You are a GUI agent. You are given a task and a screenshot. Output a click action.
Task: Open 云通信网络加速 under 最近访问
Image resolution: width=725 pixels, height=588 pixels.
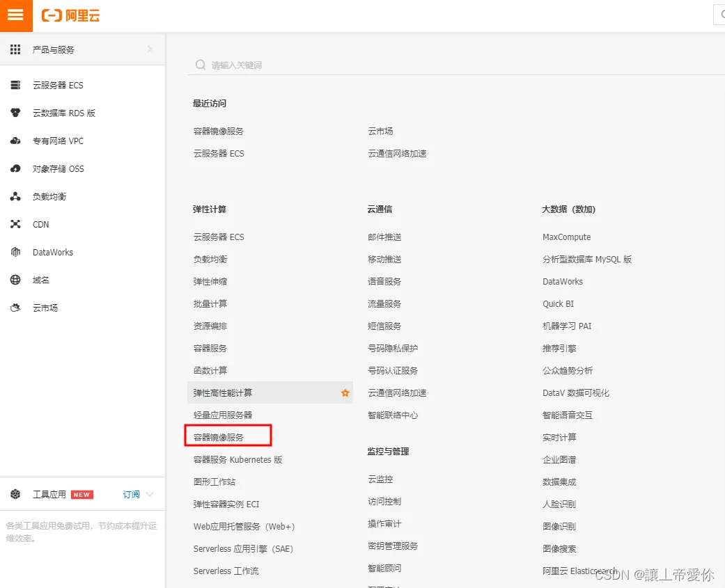click(x=397, y=153)
